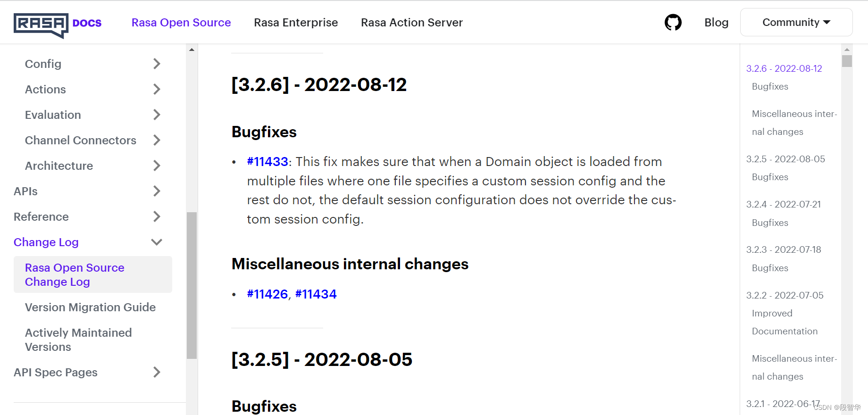Expand the Channel Connectors section chevron
This screenshot has height=415, width=868.
(x=157, y=140)
